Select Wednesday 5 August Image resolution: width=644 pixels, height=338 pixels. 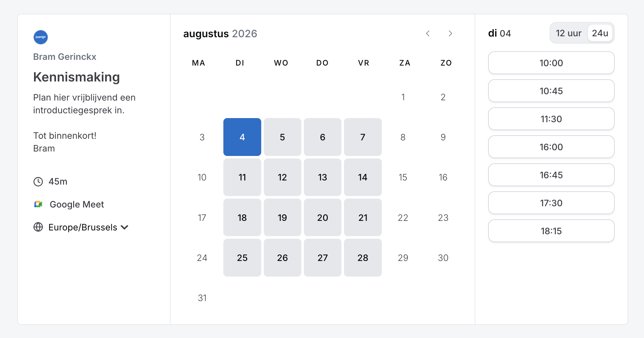point(282,137)
